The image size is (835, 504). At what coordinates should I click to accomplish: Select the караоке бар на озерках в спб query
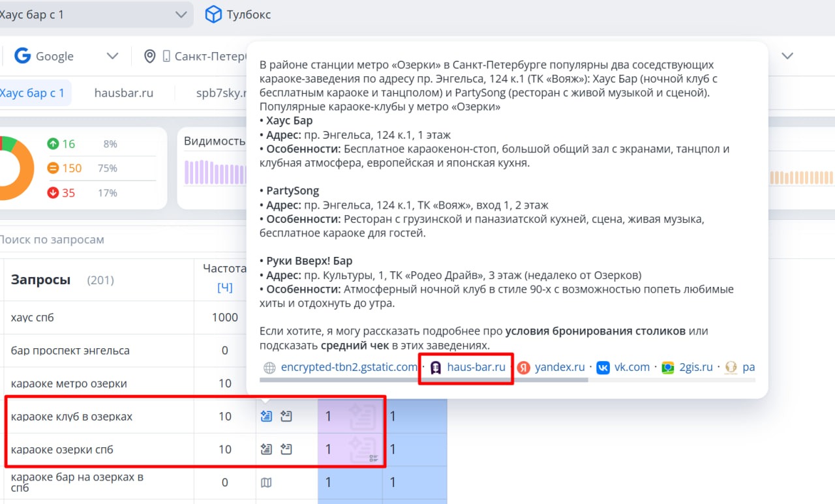[77, 482]
